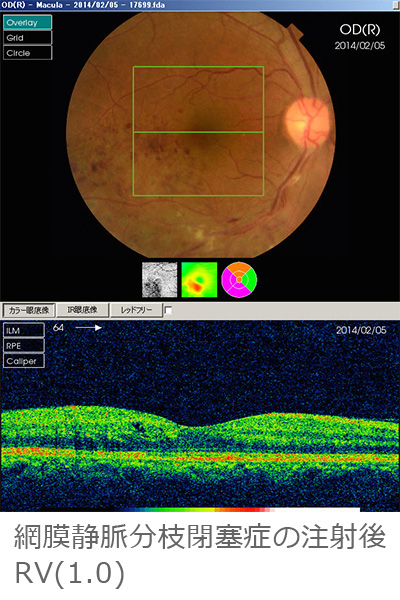The width and height of the screenshot is (400, 600).
Task: Click the scan direction arrow beside 64
Action: click(88, 328)
